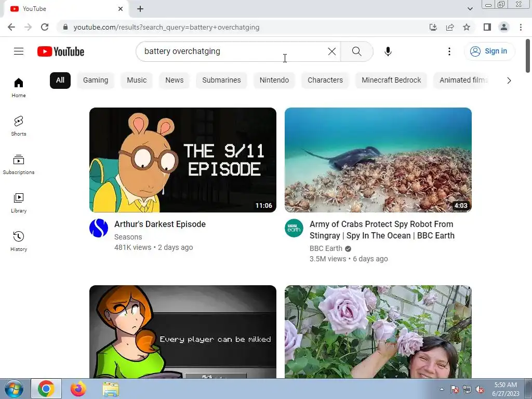The height and width of the screenshot is (399, 532).
Task: Expand the Chrome tab search chevron
Action: 470,9
